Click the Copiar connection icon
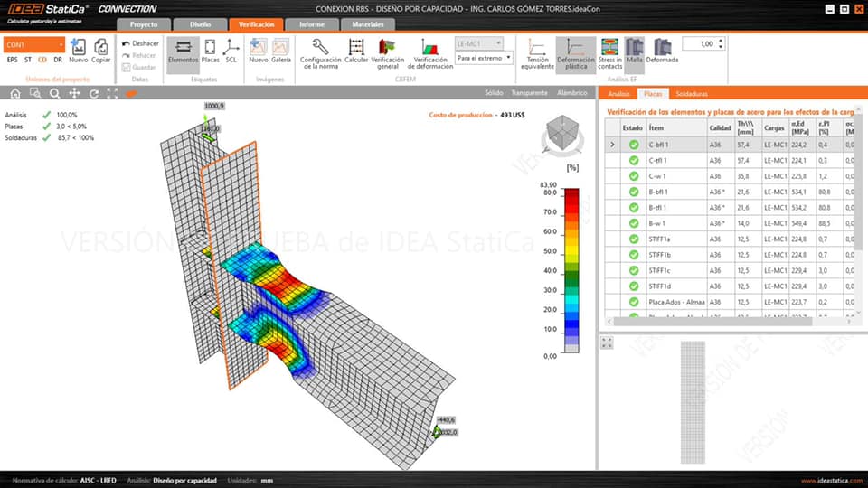 [x=100, y=51]
